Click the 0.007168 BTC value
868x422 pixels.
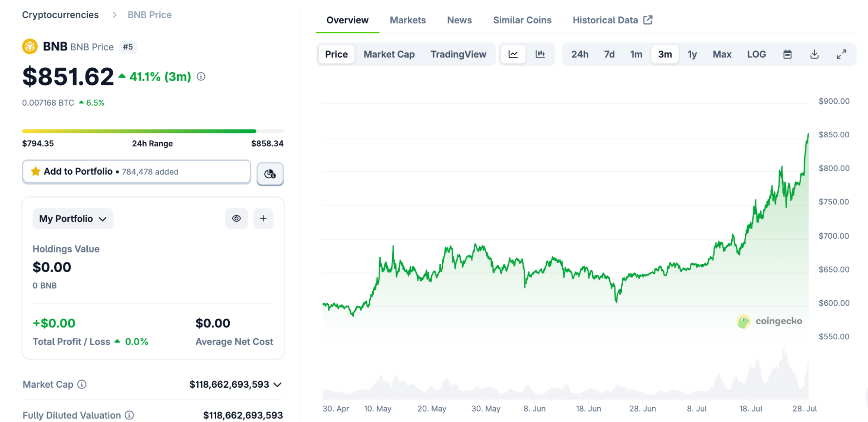click(x=48, y=103)
